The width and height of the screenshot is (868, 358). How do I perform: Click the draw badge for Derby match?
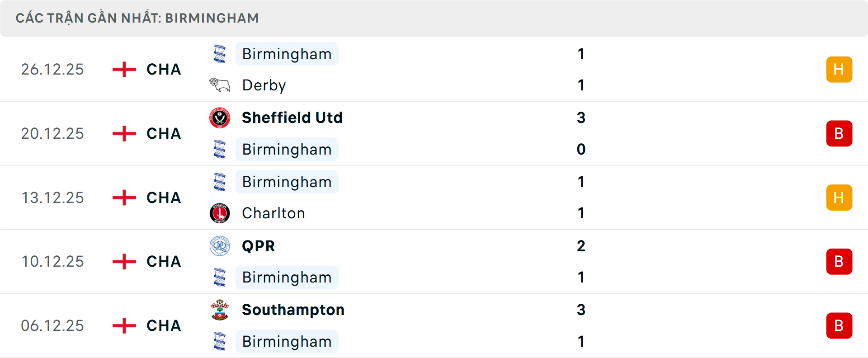[x=839, y=70]
